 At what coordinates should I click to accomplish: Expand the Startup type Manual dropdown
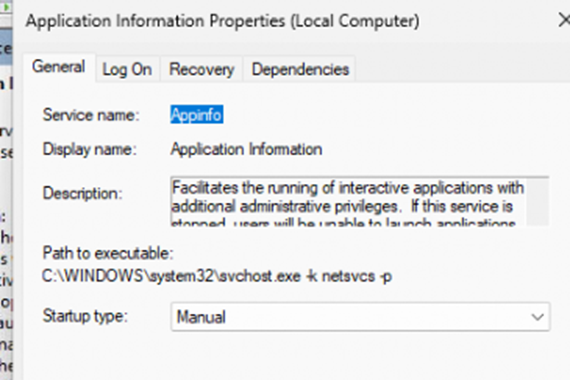[x=360, y=317]
